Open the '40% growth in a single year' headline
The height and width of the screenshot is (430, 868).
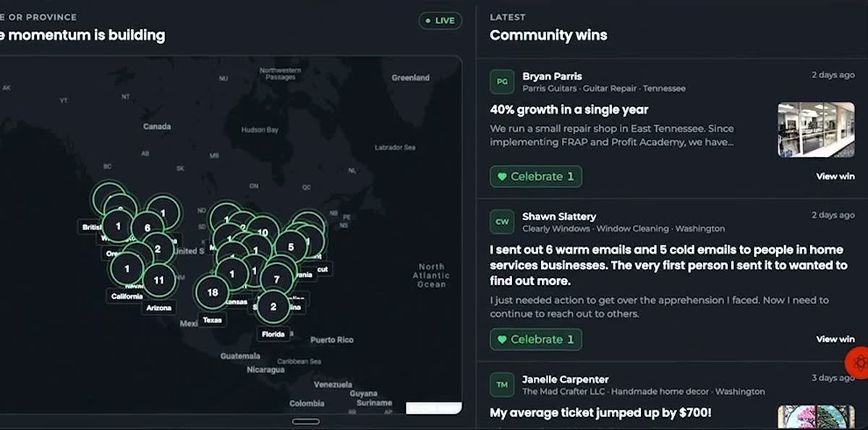569,110
